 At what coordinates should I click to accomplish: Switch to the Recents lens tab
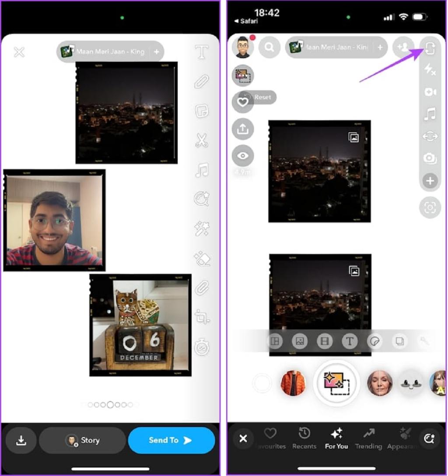click(x=304, y=438)
